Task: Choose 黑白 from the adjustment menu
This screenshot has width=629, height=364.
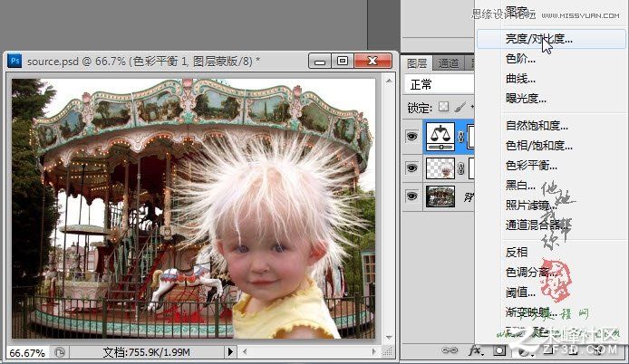Action: coord(520,186)
